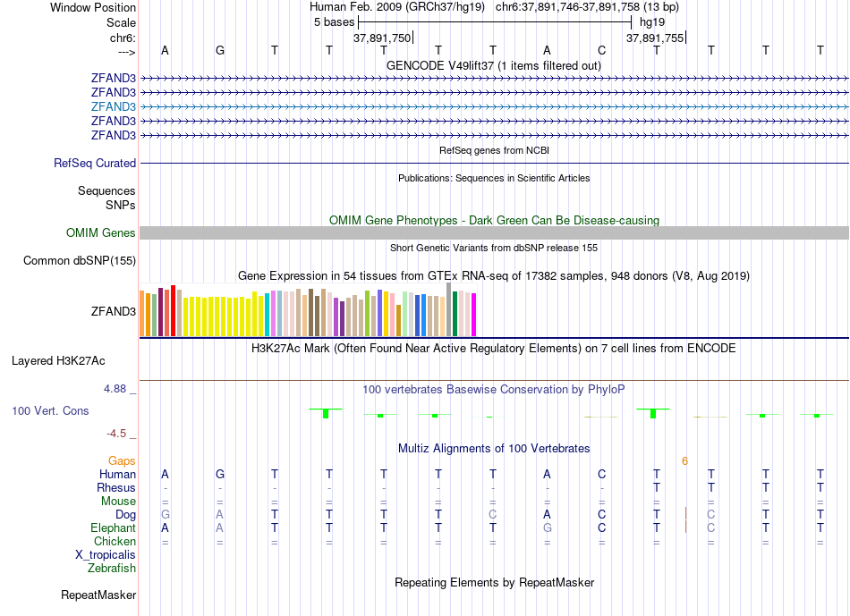Click the '--->' strand direction arrow
Image resolution: width=850 pixels, height=616 pixels.
click(x=126, y=52)
